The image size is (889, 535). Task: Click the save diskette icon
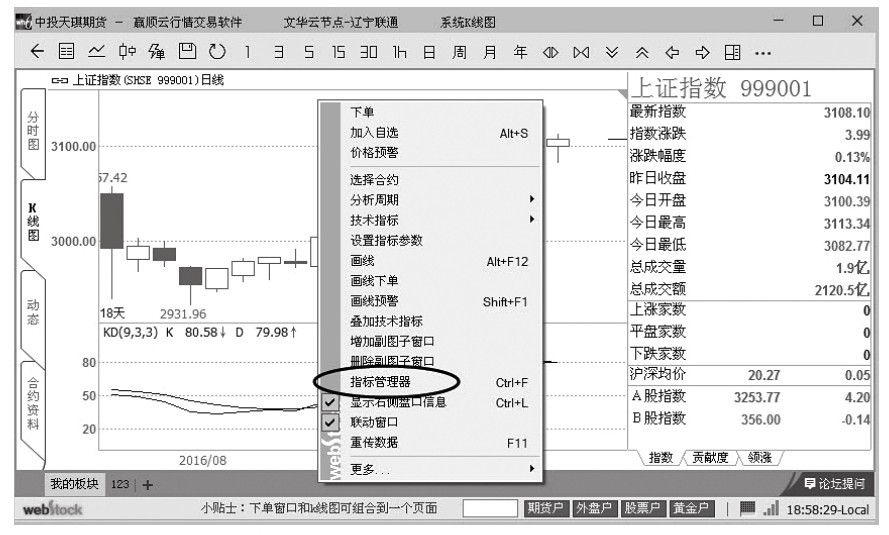tap(187, 52)
